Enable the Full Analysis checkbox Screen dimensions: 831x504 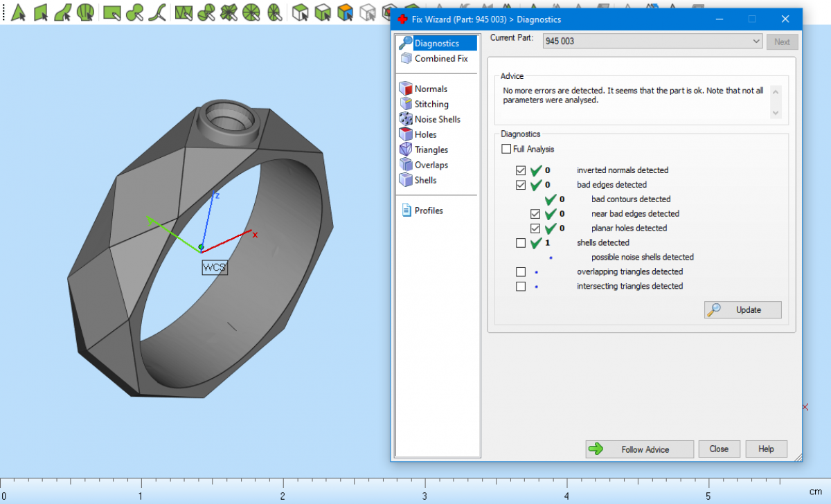pyautogui.click(x=506, y=149)
